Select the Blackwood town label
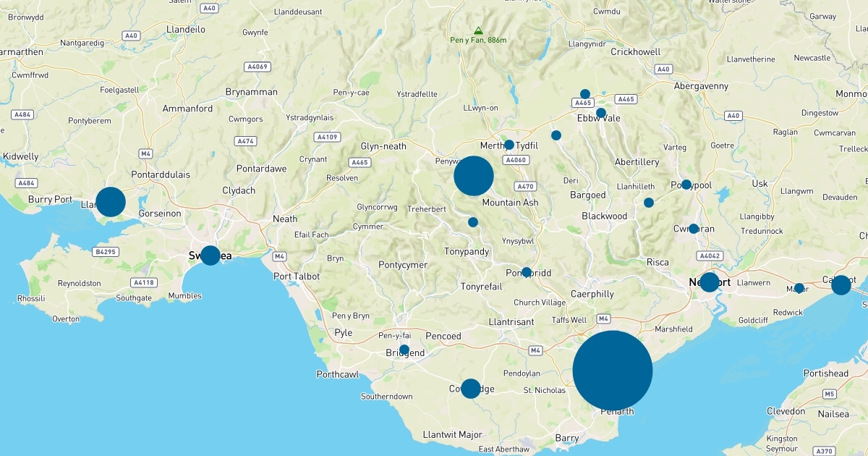868x456 pixels. (x=605, y=216)
